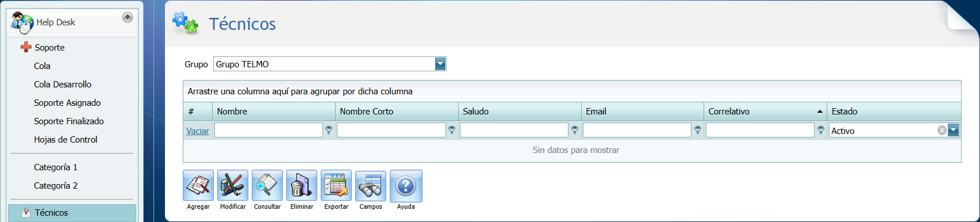
Task: Open the Email column filter icon
Action: click(x=698, y=131)
